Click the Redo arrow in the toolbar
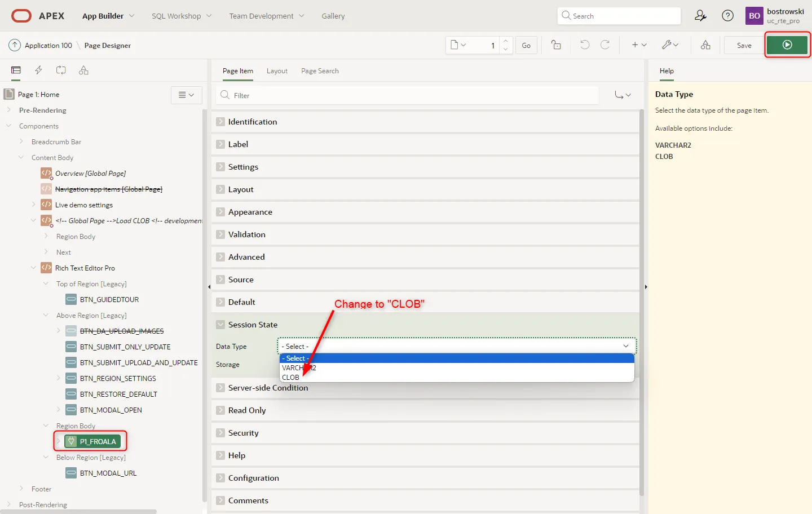 [x=605, y=45]
